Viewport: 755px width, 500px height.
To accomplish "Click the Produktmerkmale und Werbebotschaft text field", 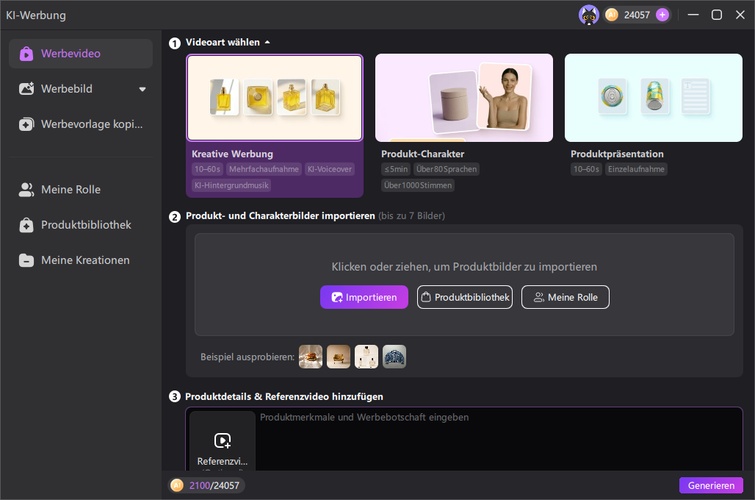I will coord(498,439).
